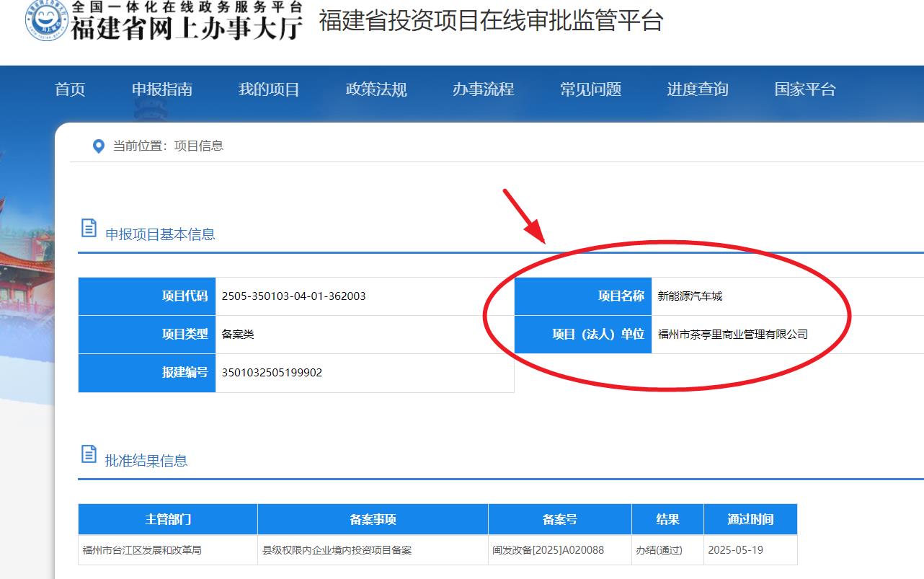Click the 项目代码 label cell
Viewport: 924px width, 579px height.
point(147,296)
